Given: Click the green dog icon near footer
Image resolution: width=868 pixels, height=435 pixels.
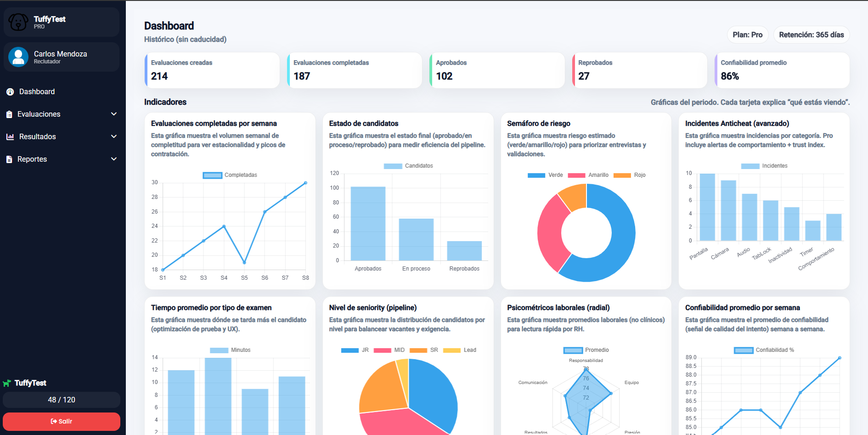Looking at the screenshot, I should (x=7, y=383).
